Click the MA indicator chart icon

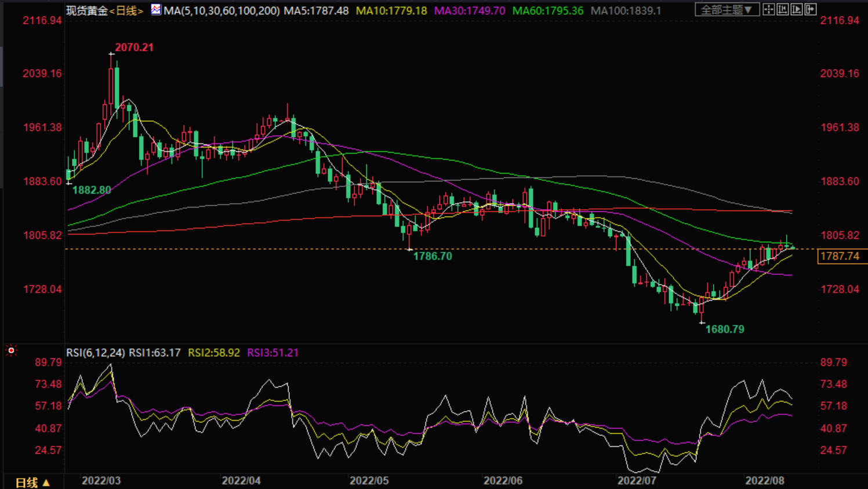pos(156,10)
